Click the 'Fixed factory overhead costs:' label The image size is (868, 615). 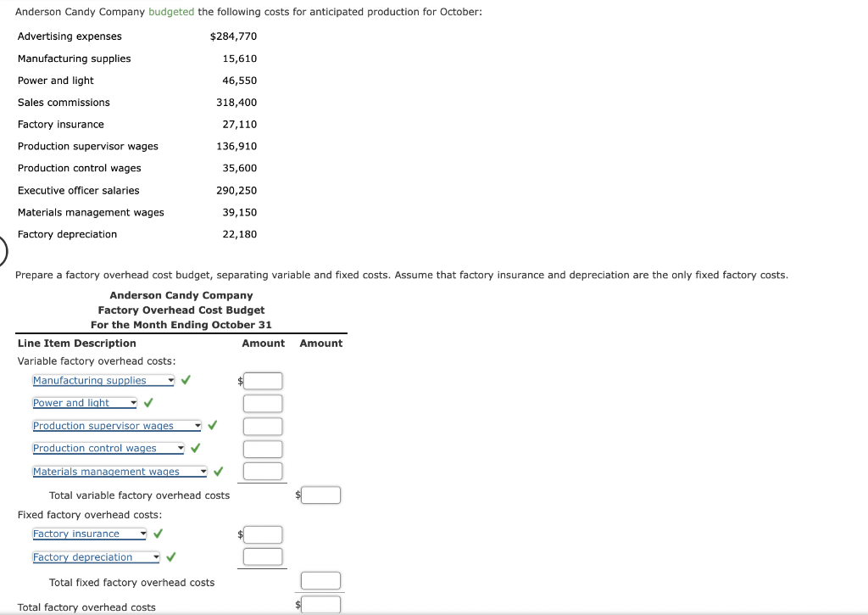click(x=90, y=515)
